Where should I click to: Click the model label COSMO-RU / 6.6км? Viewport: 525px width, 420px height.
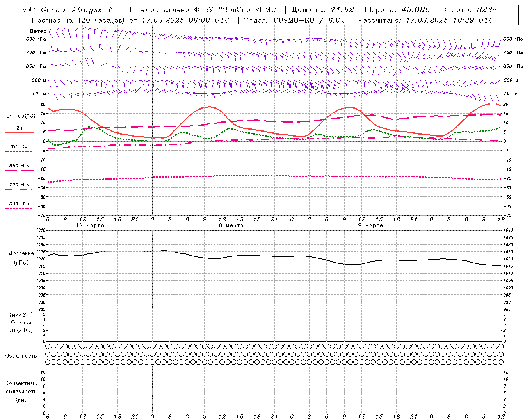[310, 20]
